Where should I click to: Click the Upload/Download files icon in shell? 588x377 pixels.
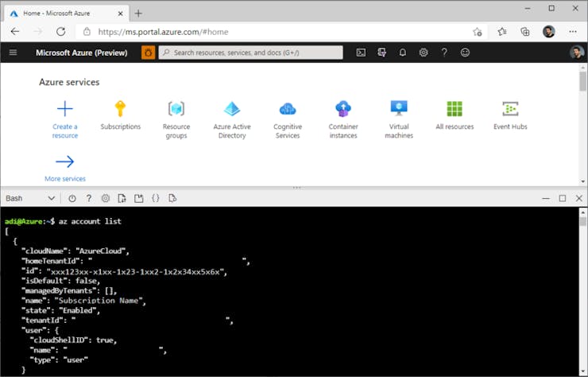122,198
